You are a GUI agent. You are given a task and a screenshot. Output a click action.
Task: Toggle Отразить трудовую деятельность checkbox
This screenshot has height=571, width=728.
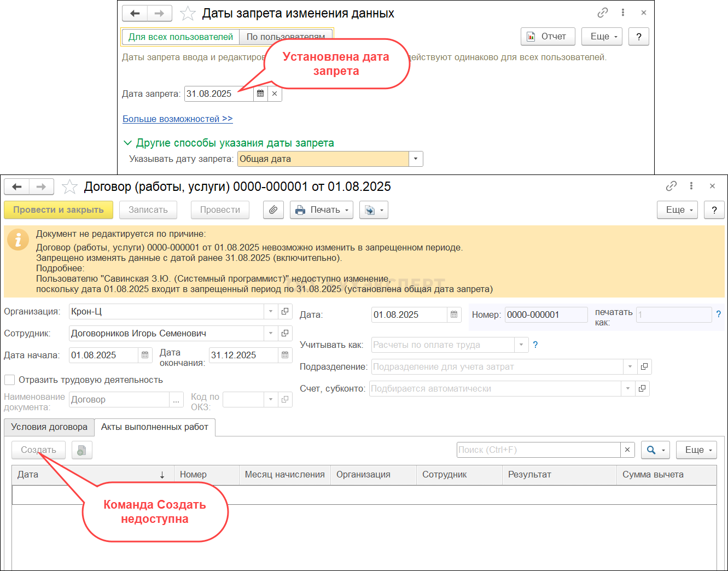[x=10, y=380]
